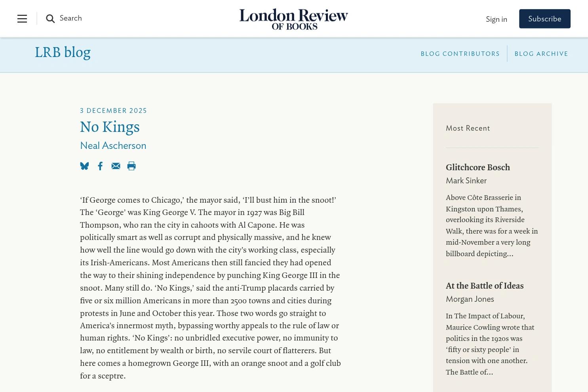588x392 pixels.
Task: Share the article on Facebook
Action: (x=100, y=166)
